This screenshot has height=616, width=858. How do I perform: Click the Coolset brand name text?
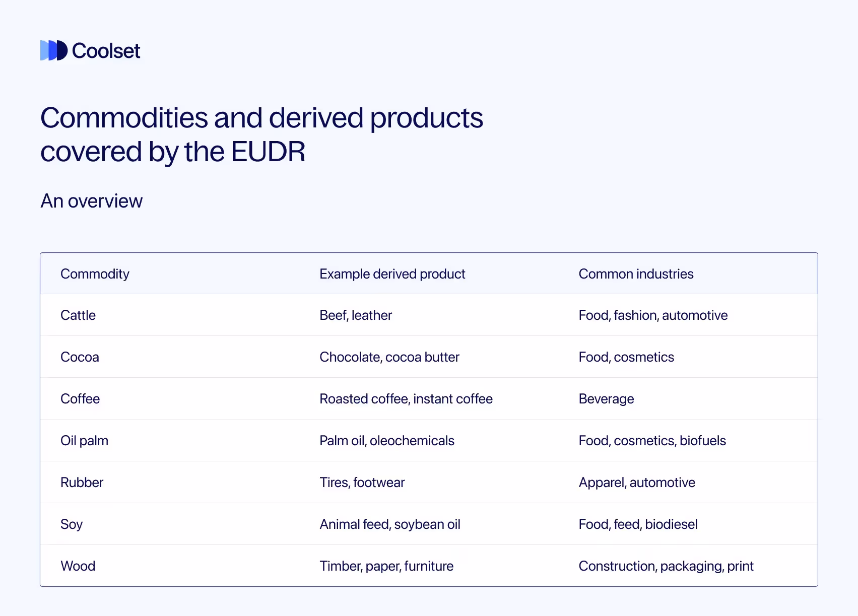pos(106,51)
